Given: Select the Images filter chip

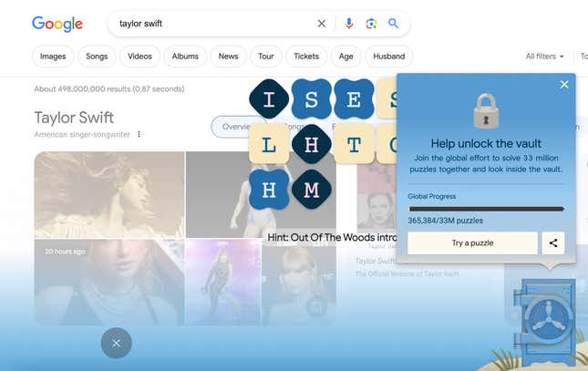Looking at the screenshot, I should coord(53,57).
